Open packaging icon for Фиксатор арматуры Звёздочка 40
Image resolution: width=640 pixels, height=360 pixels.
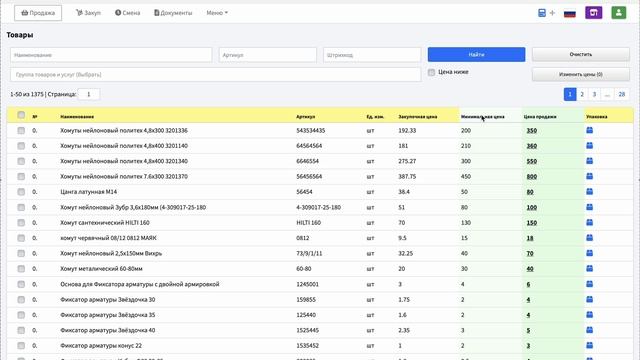pos(589,330)
